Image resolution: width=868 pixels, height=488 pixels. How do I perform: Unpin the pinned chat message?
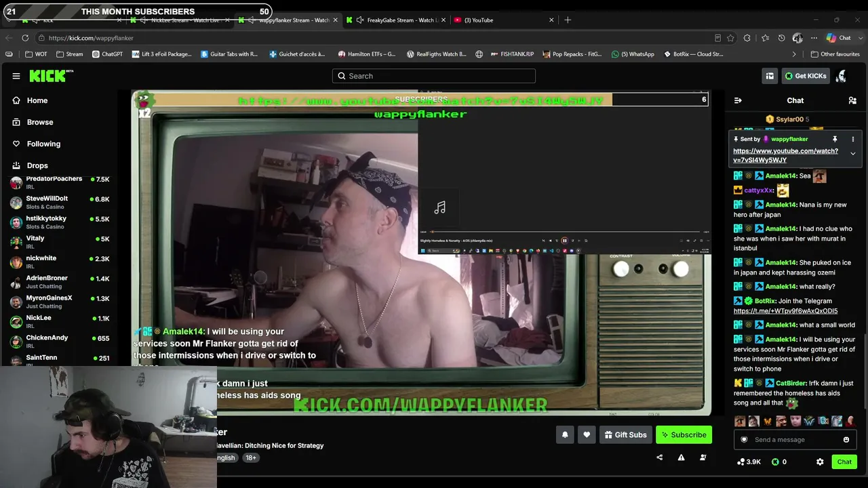point(835,139)
